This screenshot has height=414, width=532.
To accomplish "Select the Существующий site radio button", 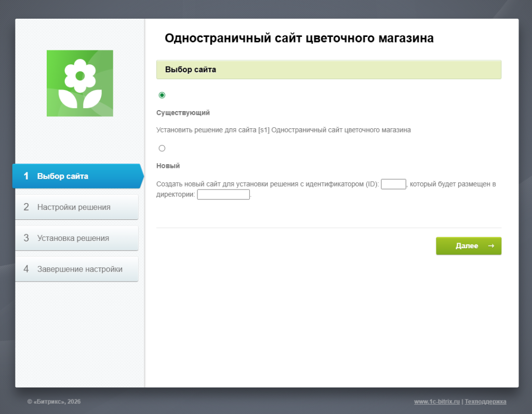I will pos(162,95).
